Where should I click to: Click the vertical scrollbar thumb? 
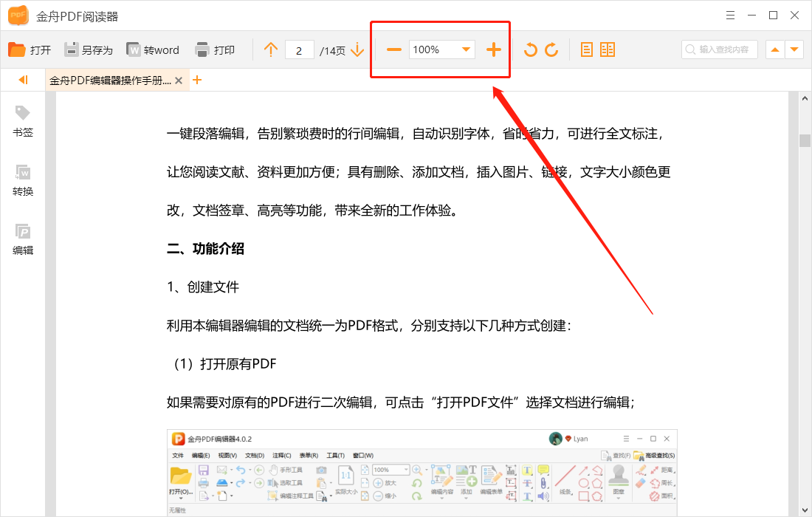point(804,140)
